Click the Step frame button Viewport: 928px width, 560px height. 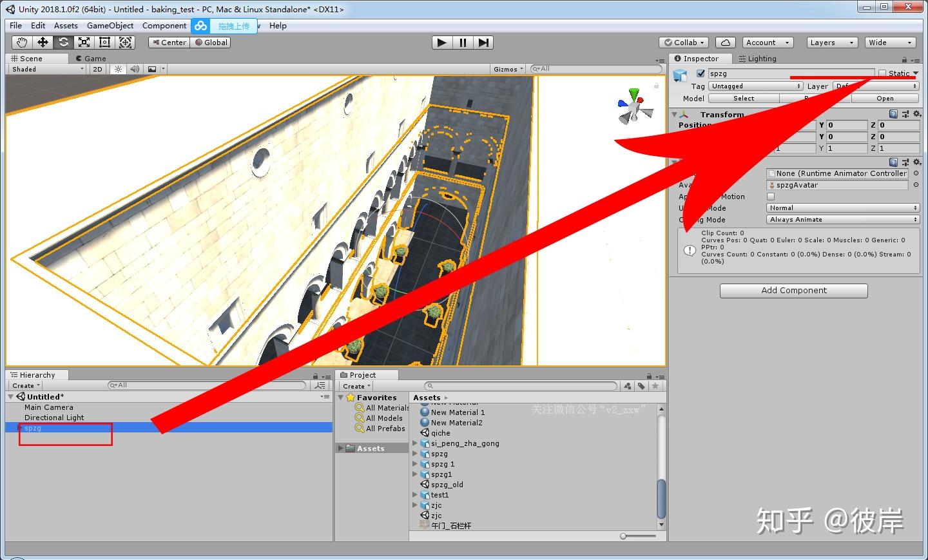tap(483, 43)
